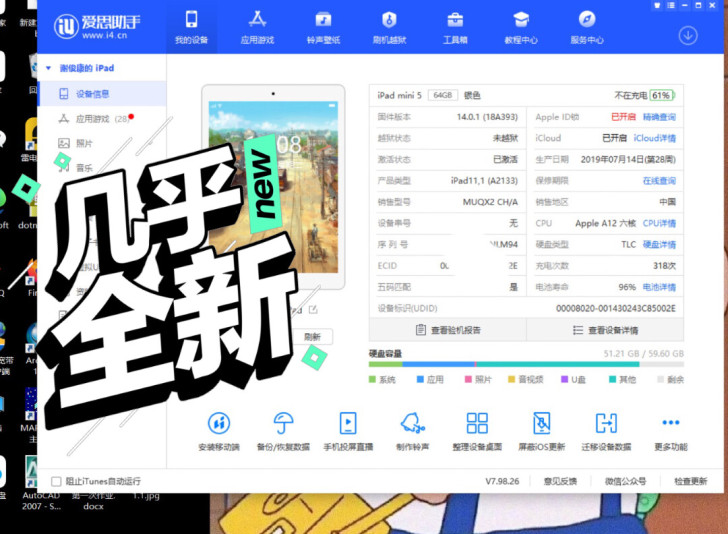Click the 61% battery indicator

662,95
